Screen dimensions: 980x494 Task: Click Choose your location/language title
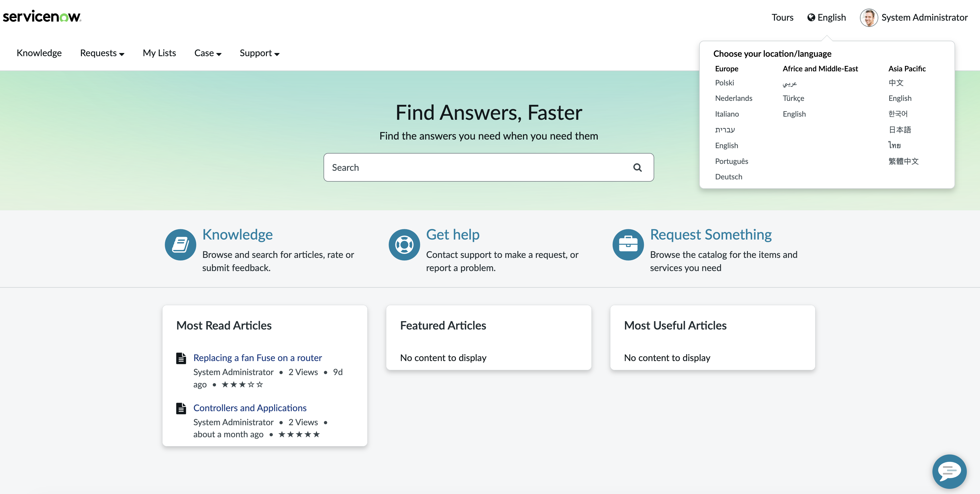point(772,54)
